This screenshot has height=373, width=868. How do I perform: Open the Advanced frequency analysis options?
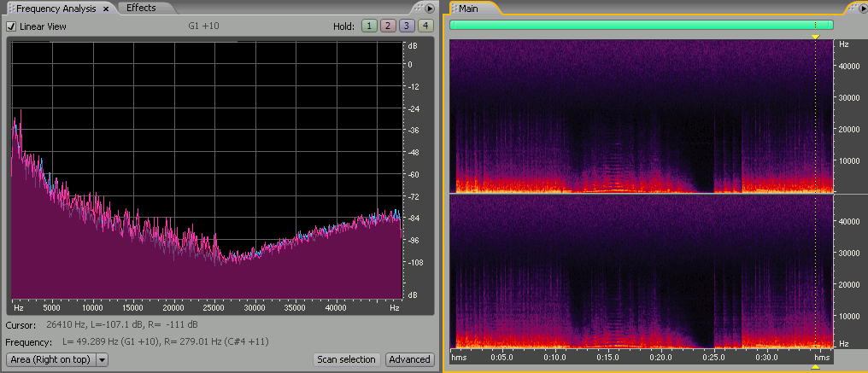pos(409,359)
